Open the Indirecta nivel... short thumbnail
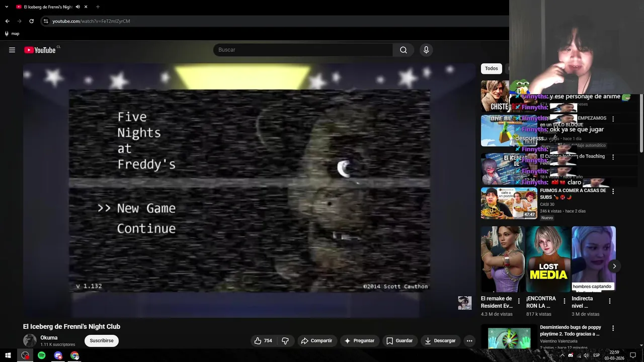Screen dimensions: 644x362 [x=594, y=259]
